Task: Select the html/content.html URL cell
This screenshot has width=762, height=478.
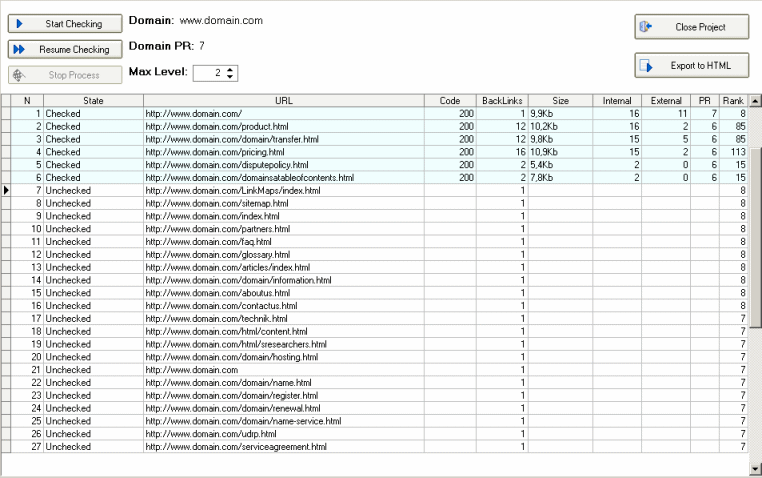Action: [x=284, y=331]
